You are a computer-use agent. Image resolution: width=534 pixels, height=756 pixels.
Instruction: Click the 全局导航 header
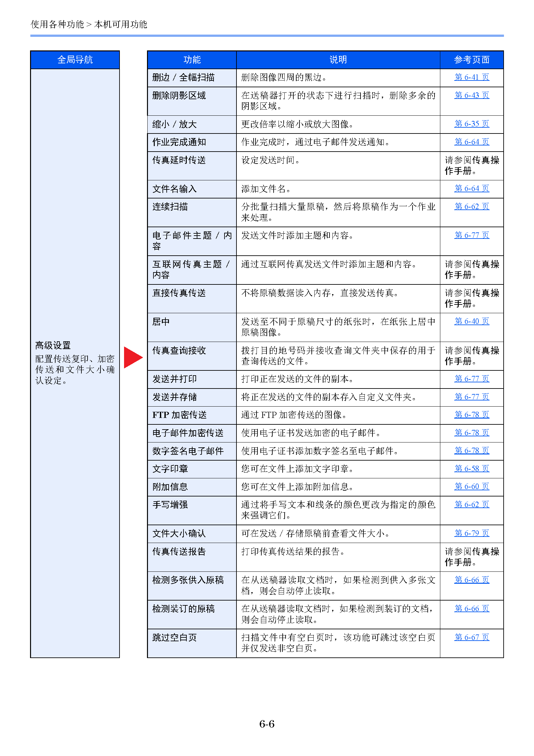[x=75, y=59]
